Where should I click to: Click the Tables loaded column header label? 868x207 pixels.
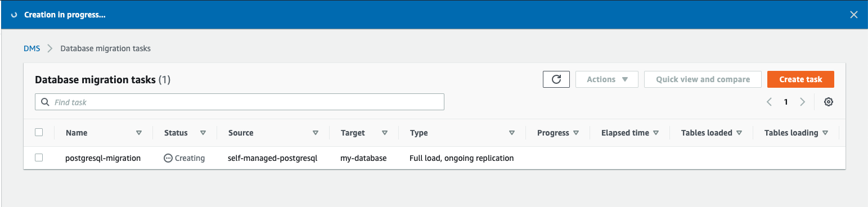pos(707,133)
